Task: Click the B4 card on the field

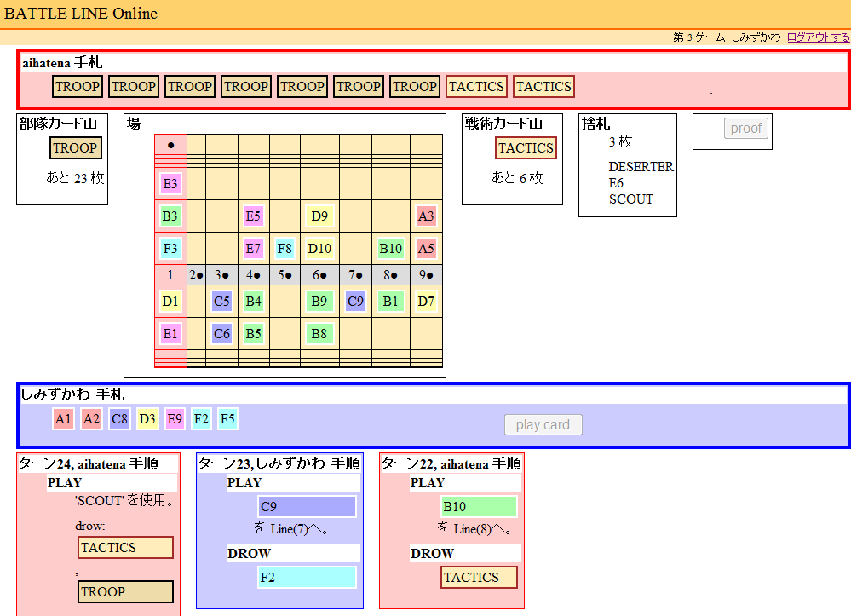Action: pyautogui.click(x=254, y=302)
